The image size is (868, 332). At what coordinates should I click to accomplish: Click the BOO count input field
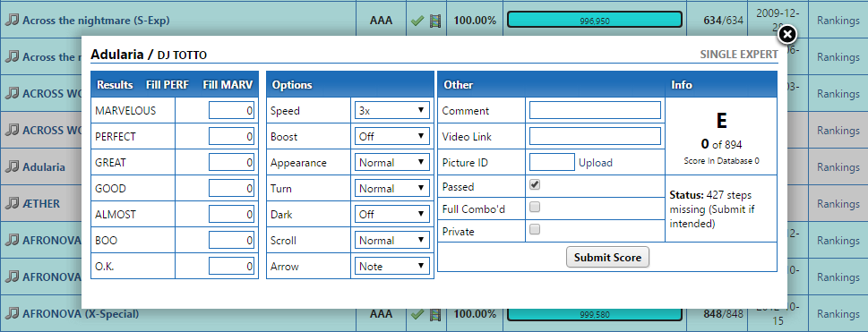point(231,240)
